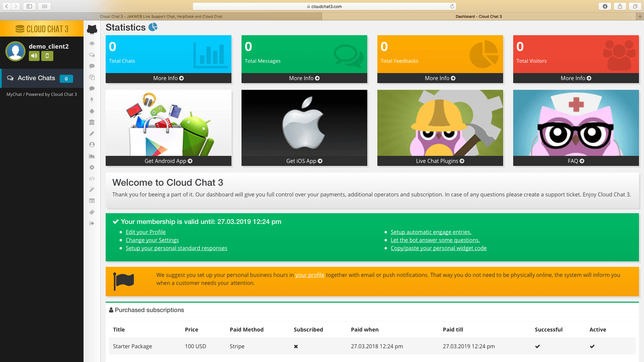Expand More Info on Total Chats card
Screen dimensions: 644x362
click(x=168, y=78)
